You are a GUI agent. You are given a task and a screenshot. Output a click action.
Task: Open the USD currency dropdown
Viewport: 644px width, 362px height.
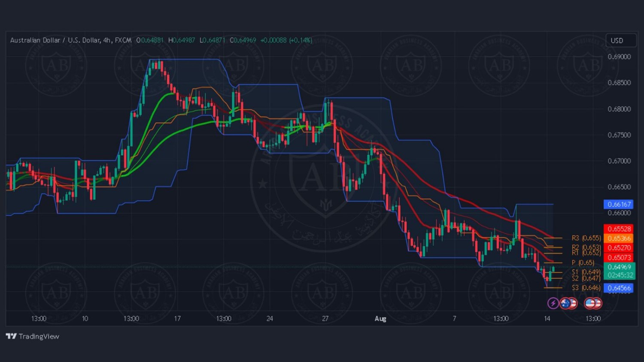(x=620, y=40)
